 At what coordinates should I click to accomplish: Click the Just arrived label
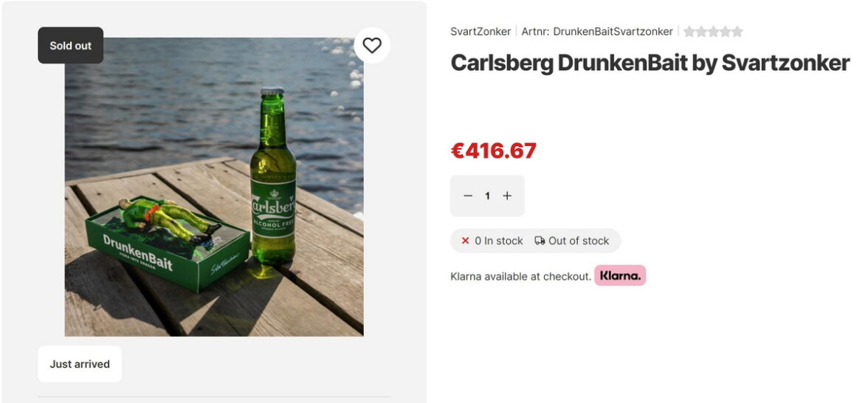[80, 364]
